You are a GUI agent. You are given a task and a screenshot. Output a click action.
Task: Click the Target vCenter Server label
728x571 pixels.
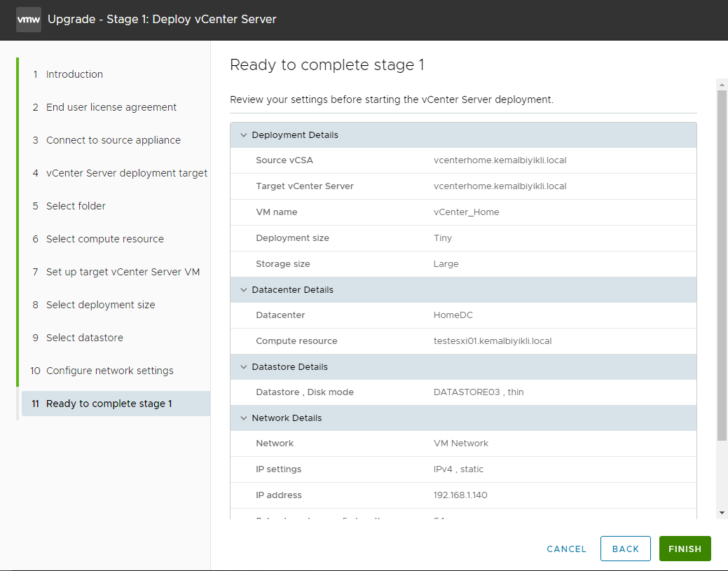305,186
